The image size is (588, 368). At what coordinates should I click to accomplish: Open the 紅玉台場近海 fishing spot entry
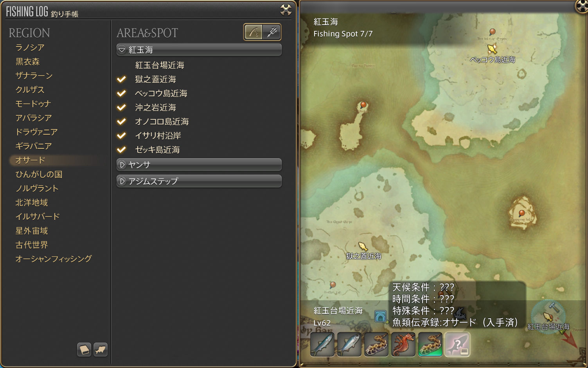coord(160,65)
